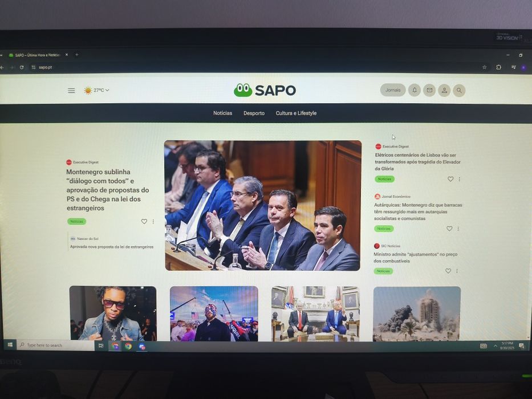This screenshot has height=399, width=532.
Task: Open Ministro admite ajustamentos combustíveis headline
Action: click(416, 258)
